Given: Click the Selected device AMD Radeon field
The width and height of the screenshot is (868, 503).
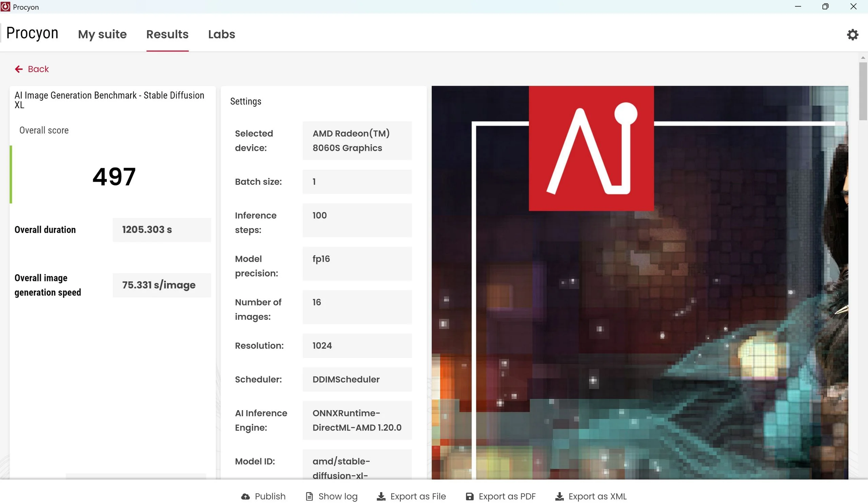Looking at the screenshot, I should pyautogui.click(x=357, y=140).
